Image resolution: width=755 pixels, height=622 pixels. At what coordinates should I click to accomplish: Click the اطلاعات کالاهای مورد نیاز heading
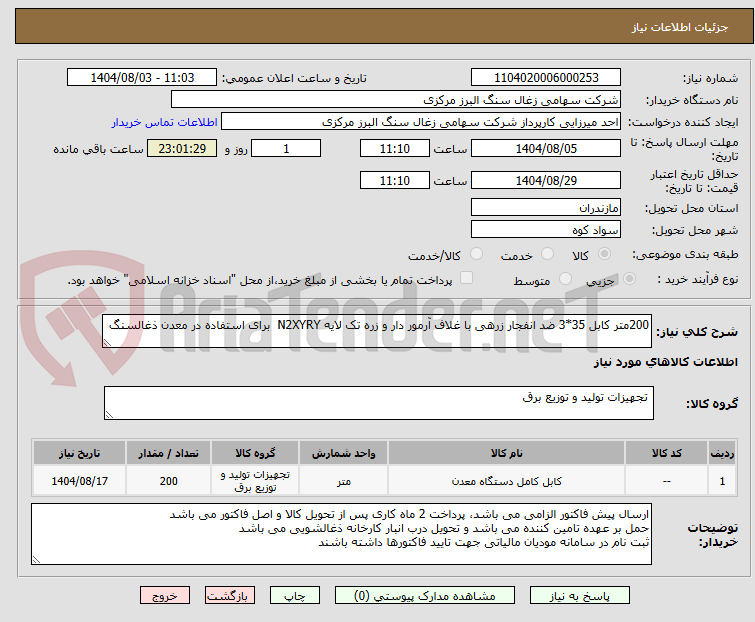pyautogui.click(x=665, y=362)
